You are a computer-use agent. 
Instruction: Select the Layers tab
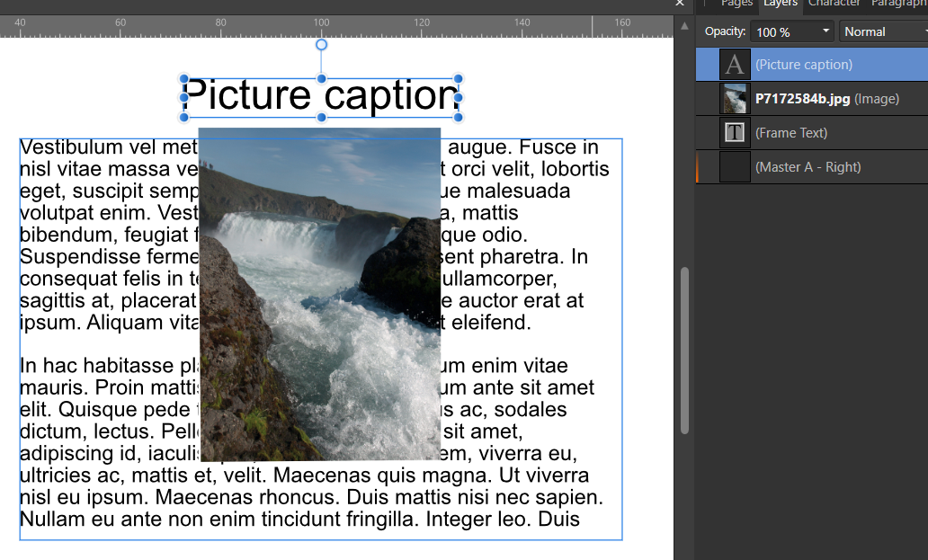pyautogui.click(x=781, y=4)
